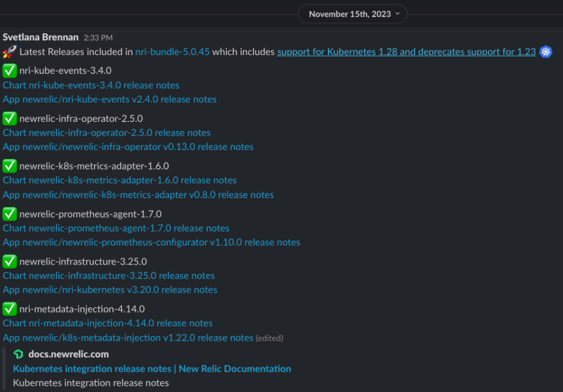The image size is (563, 392).
Task: Click green checkmark beside newrelic-prometheus-agent-1.7.0
Action: 9,214
